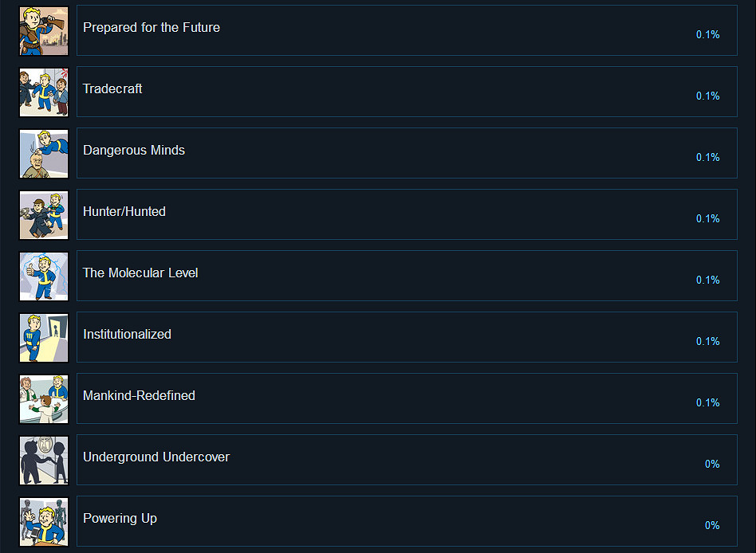Click the Prepared for the Future title

pyautogui.click(x=152, y=27)
